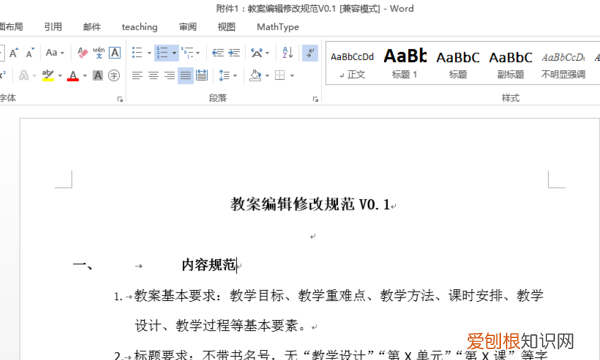Click the shrink font size icon

[x=30, y=53]
